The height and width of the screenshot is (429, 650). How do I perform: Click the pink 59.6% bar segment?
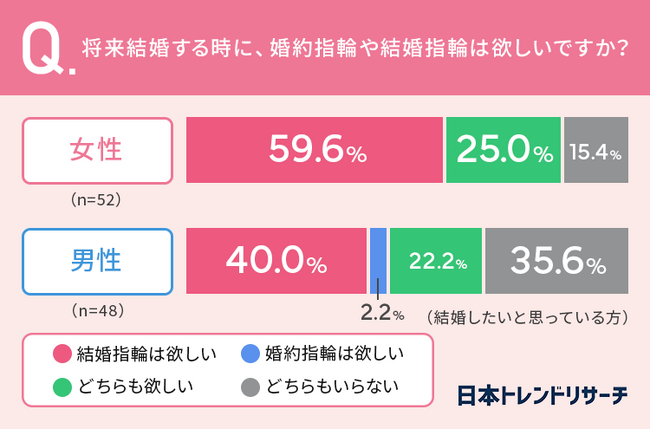point(314,151)
